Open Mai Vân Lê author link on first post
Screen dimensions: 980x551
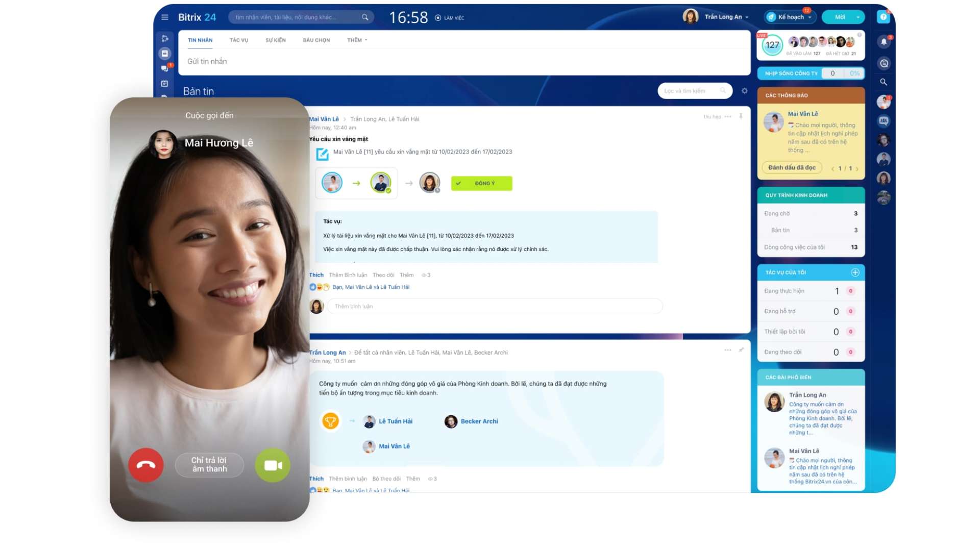(x=324, y=119)
